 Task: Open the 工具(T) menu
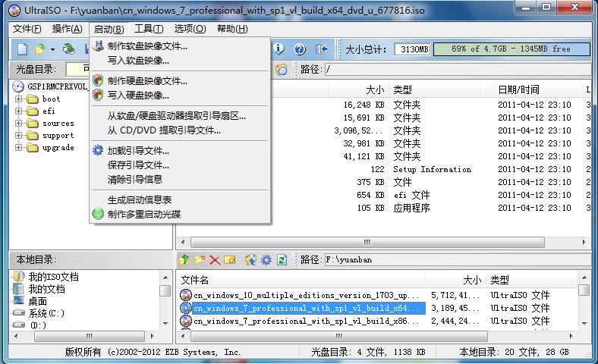click(x=149, y=29)
